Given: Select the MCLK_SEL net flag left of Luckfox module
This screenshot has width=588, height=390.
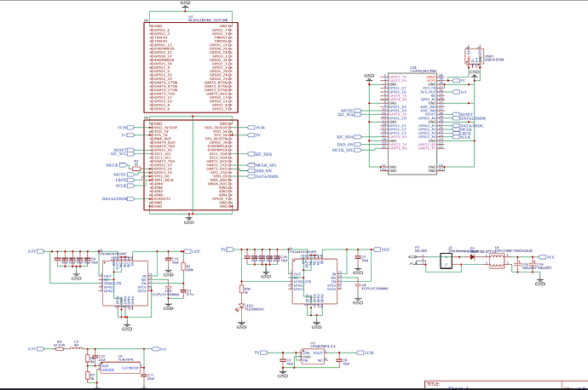Looking at the screenshot, I should tap(357, 150).
